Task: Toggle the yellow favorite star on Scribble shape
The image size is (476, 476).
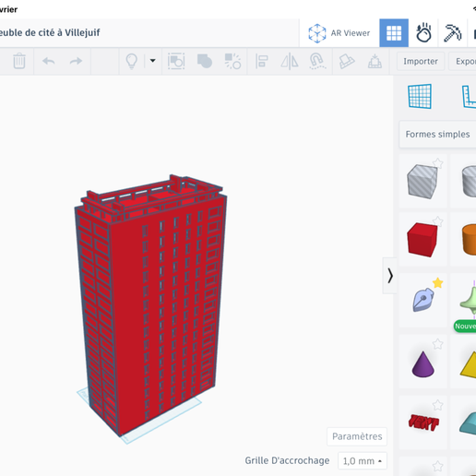Action: point(437,282)
